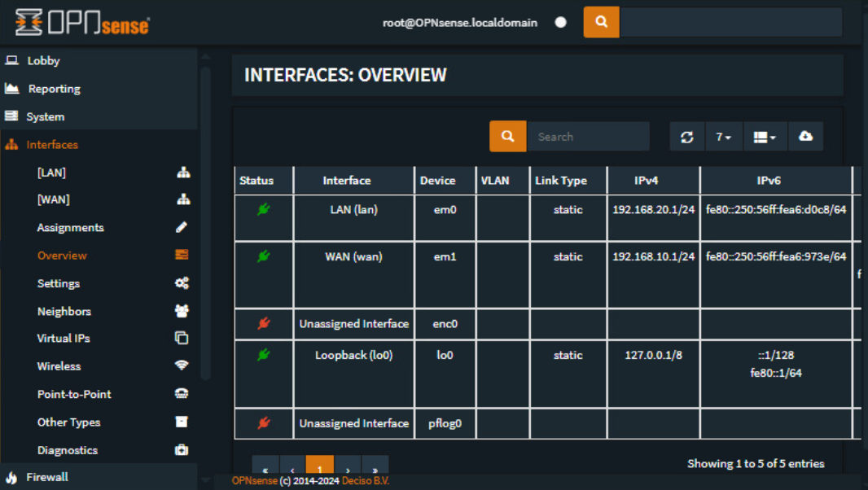The height and width of the screenshot is (490, 868).
Task: Open the rows-per-page dropdown showing 7
Action: 724,137
